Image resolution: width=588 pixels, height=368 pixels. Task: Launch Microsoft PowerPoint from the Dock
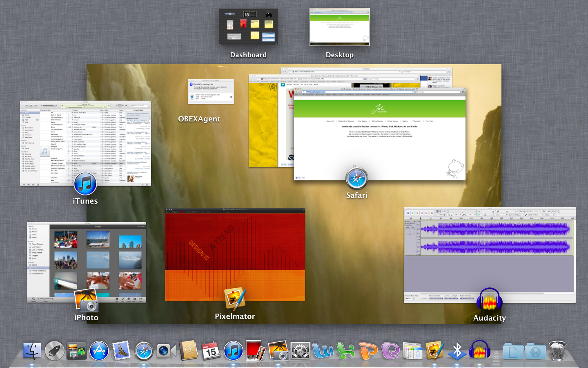click(x=368, y=351)
